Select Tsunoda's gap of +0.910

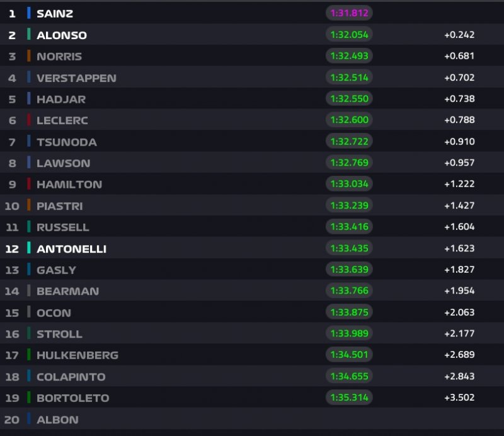(459, 142)
